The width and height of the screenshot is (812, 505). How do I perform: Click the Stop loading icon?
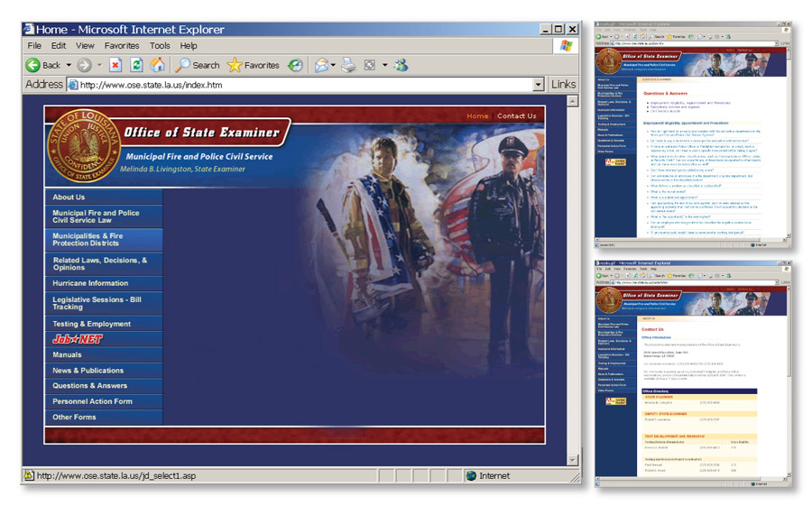point(115,65)
